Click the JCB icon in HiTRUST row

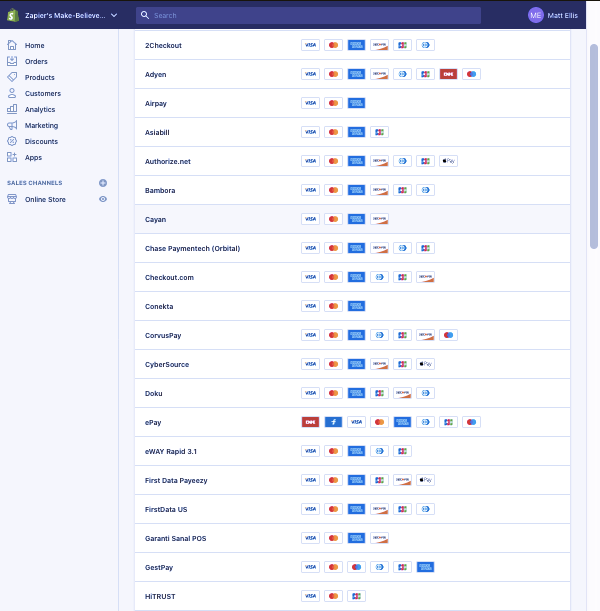(356, 596)
